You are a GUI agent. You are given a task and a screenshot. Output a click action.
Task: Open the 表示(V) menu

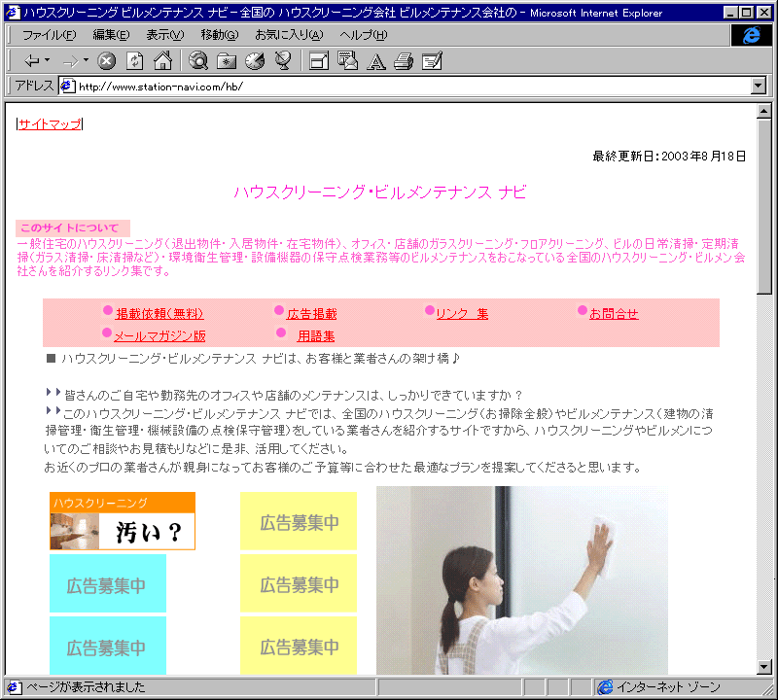tap(164, 35)
